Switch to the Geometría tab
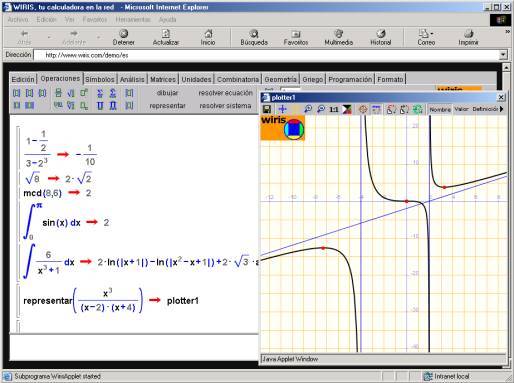The height and width of the screenshot is (383, 514). (280, 79)
